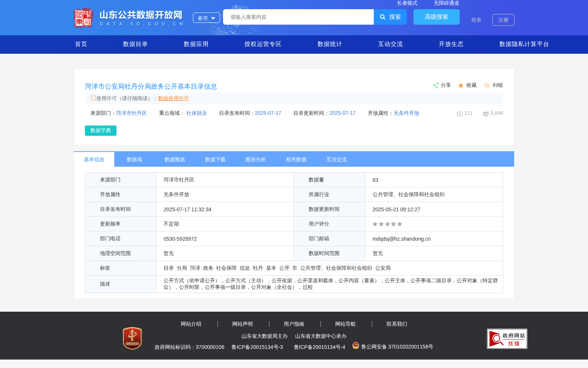This screenshot has height=368, width=588.
Task: Click the 数据使用许可 license link
Action: point(173,98)
